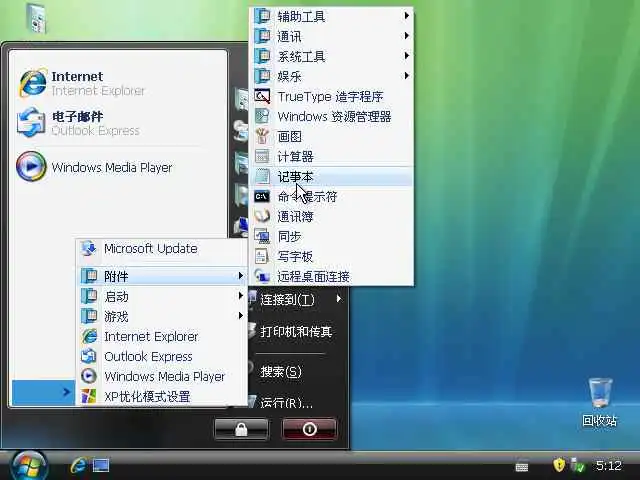
Task: Launch Internet Explorer from quick launch
Action: click(x=78, y=465)
